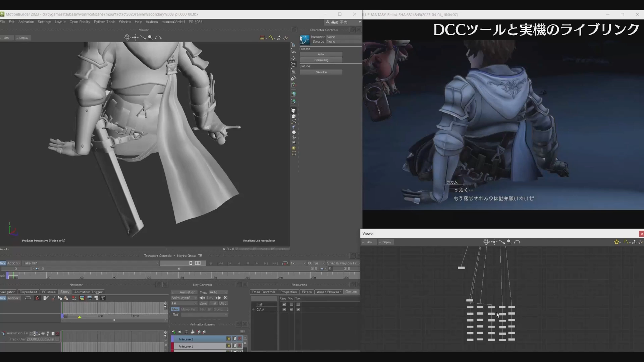Click the Roll camera icon in main Viewer
This screenshot has width=644, height=362.
tap(158, 38)
